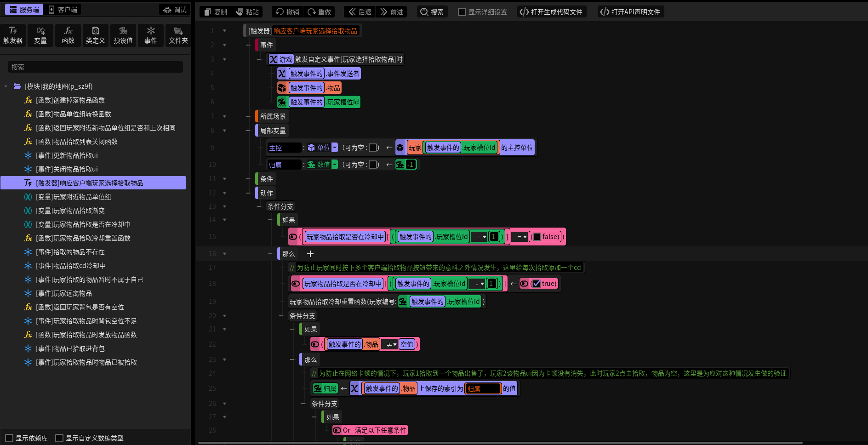The height and width of the screenshot is (445, 868).
Task: Toggle the false checkbox in line 15
Action: (537, 237)
